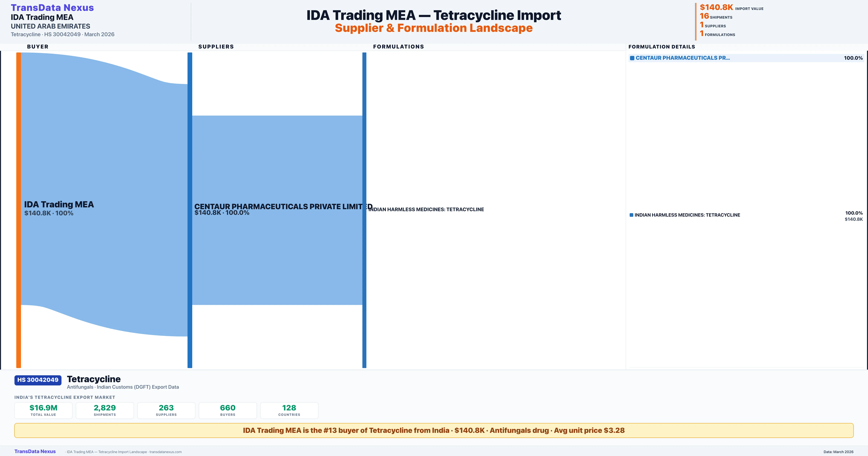
Task: Select the blue square icon beside CENTAUR PHARMACEUTICALS PR...
Action: point(632,58)
